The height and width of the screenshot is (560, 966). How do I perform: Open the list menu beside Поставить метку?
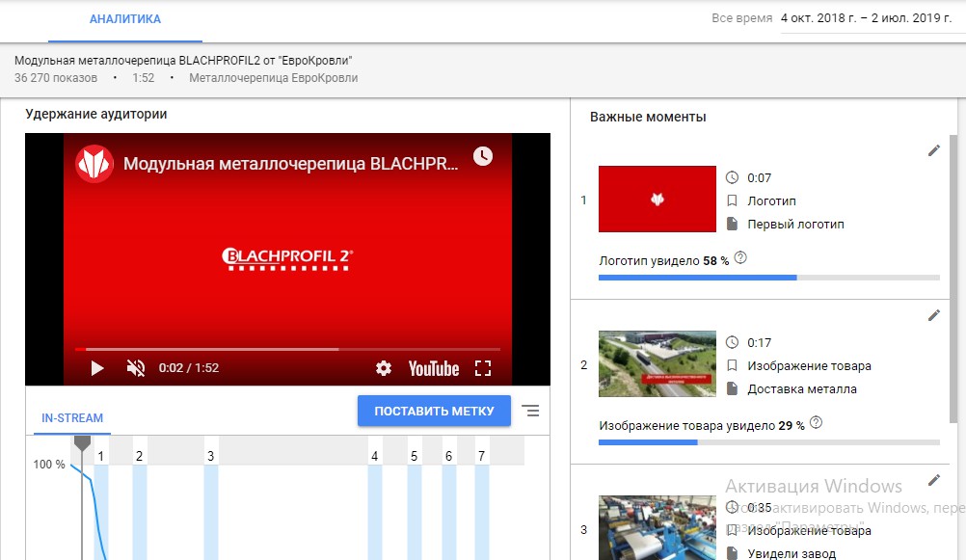tap(530, 411)
